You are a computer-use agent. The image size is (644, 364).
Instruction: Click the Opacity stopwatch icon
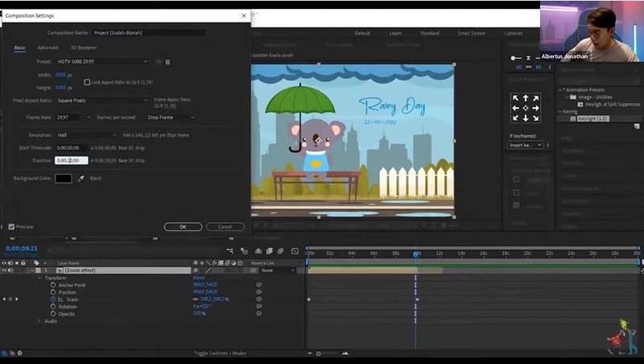(53, 313)
